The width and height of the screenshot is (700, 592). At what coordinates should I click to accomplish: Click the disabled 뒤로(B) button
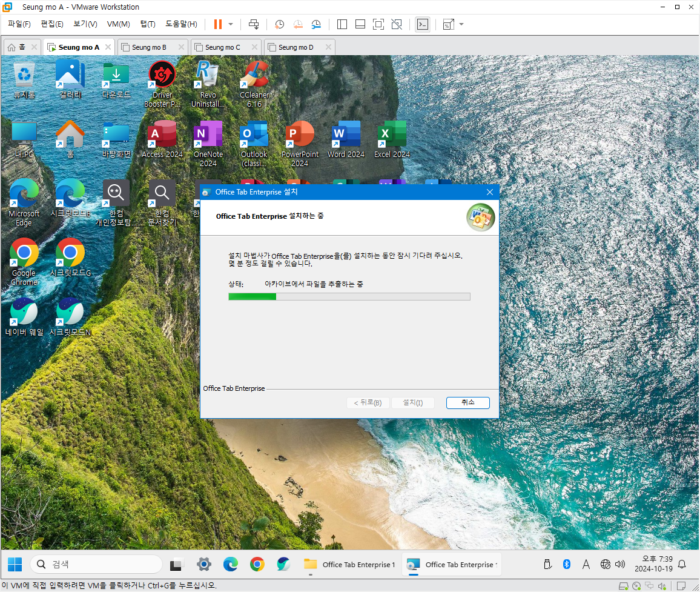tap(368, 402)
